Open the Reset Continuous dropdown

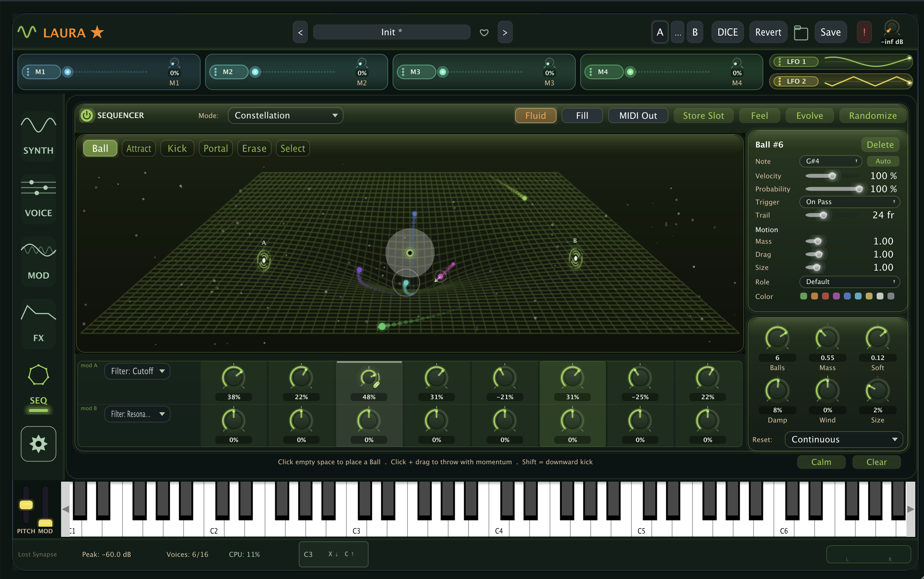[844, 439]
